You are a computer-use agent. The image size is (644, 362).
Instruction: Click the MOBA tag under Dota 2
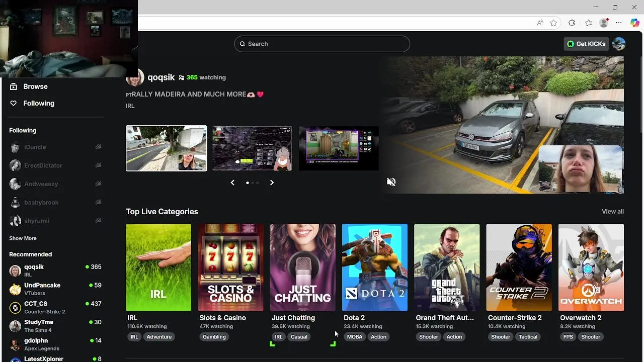click(355, 337)
